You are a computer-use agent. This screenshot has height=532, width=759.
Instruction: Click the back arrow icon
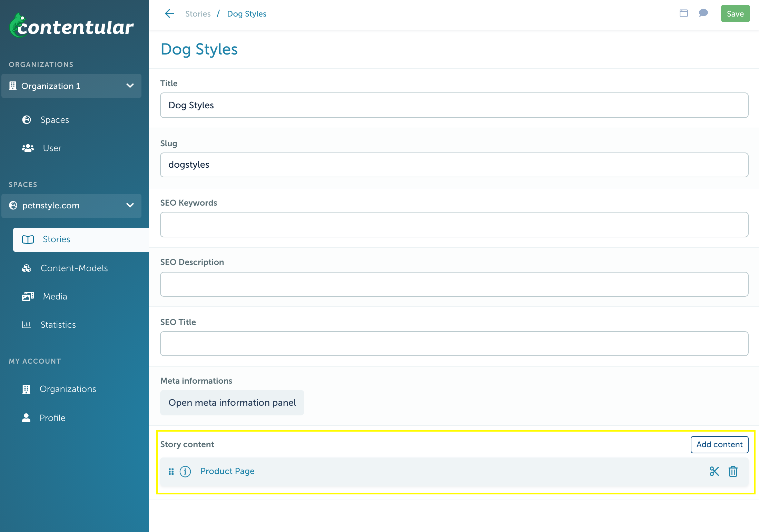pyautogui.click(x=169, y=14)
